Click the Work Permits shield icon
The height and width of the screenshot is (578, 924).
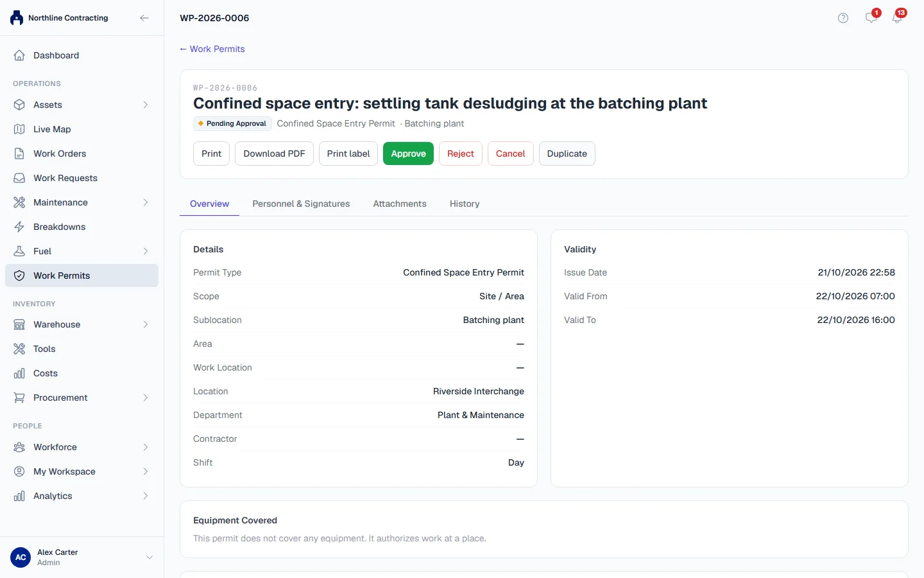(x=19, y=276)
